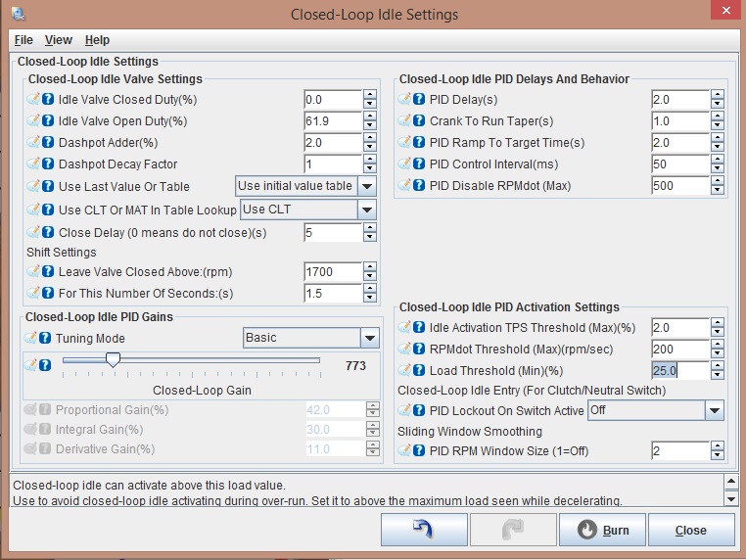Open the help icon for PID Delay
Image resolution: width=746 pixels, height=560 pixels.
tap(419, 100)
